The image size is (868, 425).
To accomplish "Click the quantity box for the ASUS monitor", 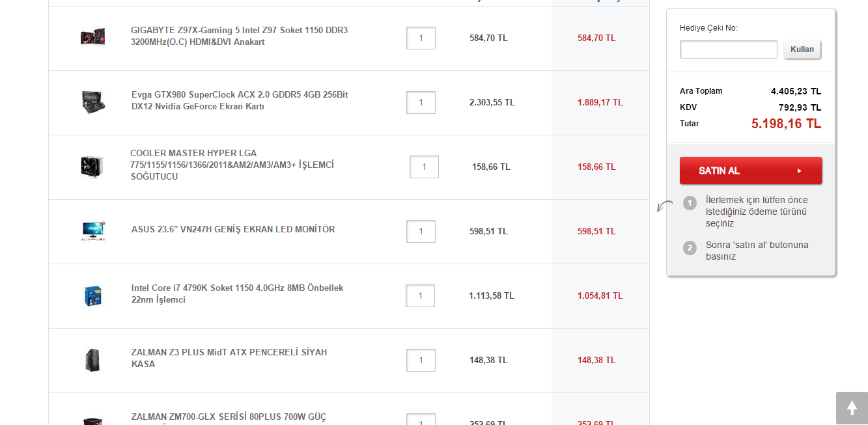I will (421, 232).
